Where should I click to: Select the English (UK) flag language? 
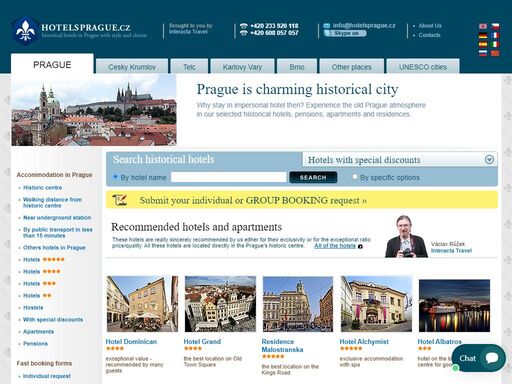tap(483, 26)
